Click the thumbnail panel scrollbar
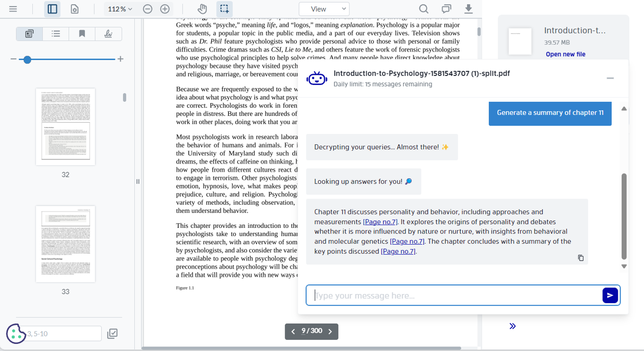 [x=124, y=97]
